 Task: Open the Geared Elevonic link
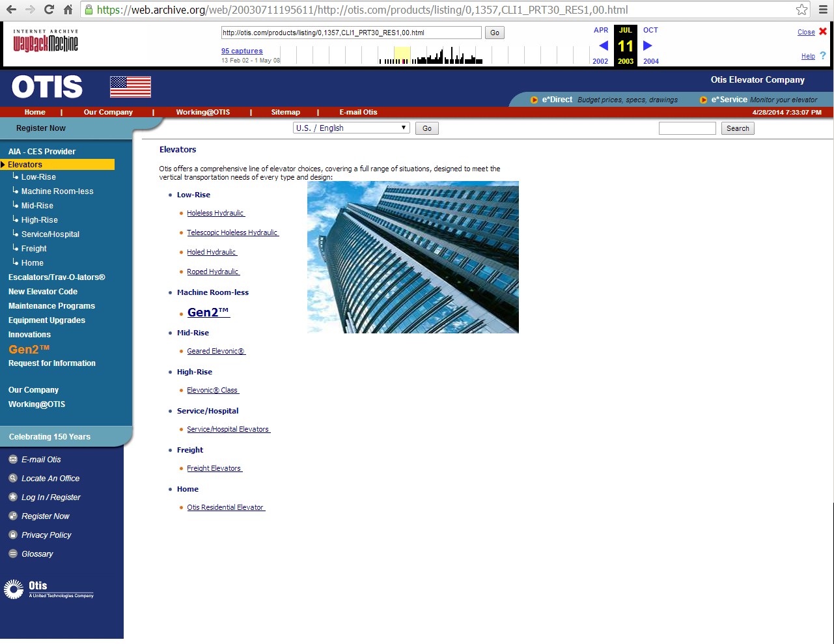tap(216, 351)
